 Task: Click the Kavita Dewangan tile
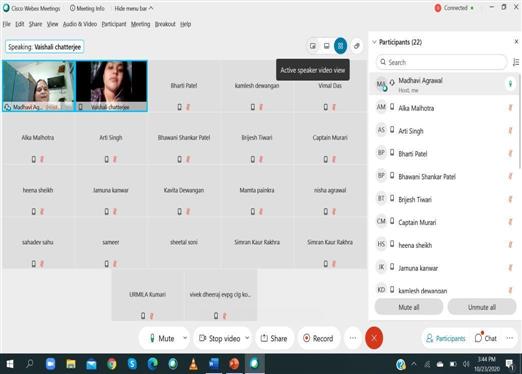pyautogui.click(x=184, y=191)
